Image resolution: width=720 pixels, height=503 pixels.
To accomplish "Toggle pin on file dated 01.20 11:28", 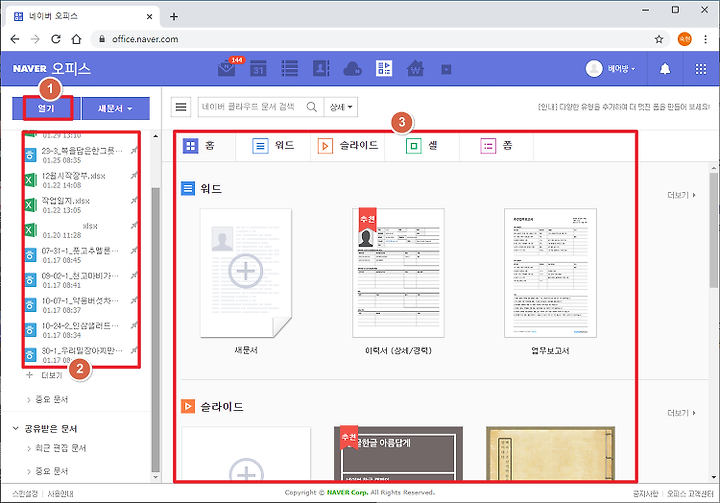I will (x=134, y=225).
